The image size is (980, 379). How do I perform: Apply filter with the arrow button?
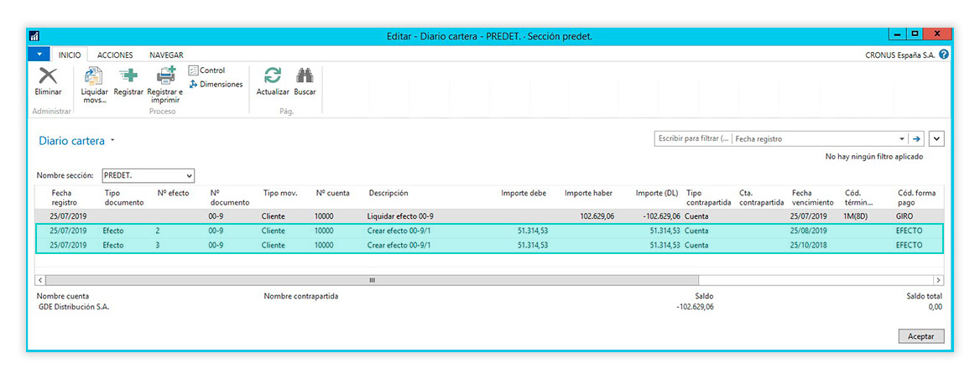pyautogui.click(x=917, y=139)
